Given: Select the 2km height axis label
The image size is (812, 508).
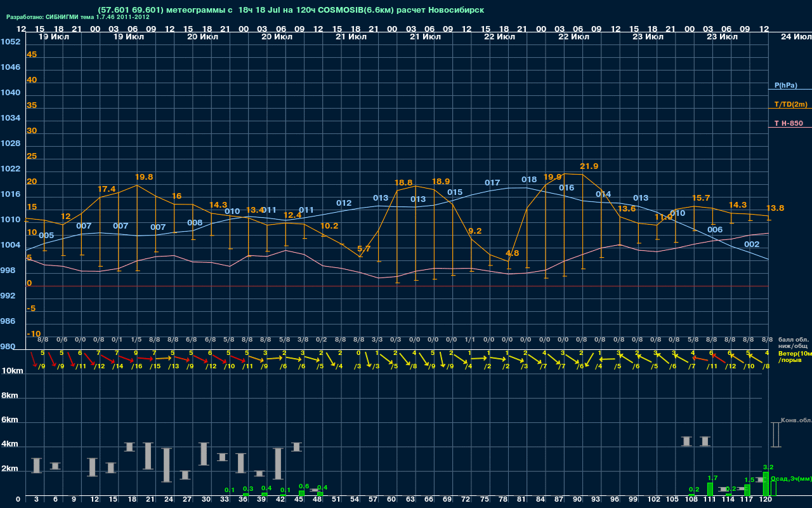Looking at the screenshot, I should [9, 469].
